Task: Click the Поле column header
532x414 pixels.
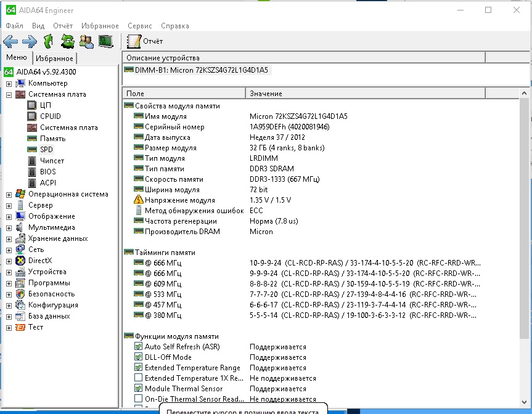Action: [184, 94]
